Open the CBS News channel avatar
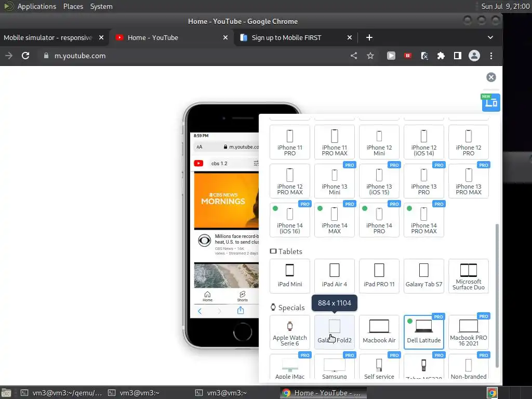The image size is (532, 399). pos(205,241)
